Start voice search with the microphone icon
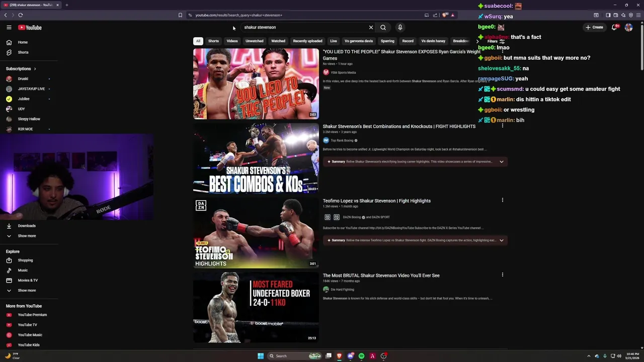This screenshot has height=362, width=644. 400,28
